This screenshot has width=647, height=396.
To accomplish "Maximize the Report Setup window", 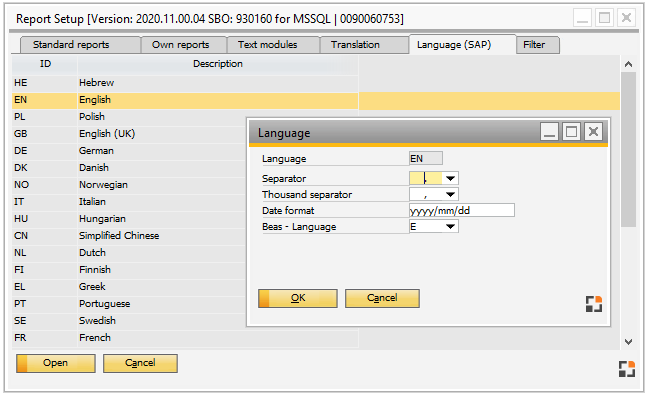I will [604, 18].
